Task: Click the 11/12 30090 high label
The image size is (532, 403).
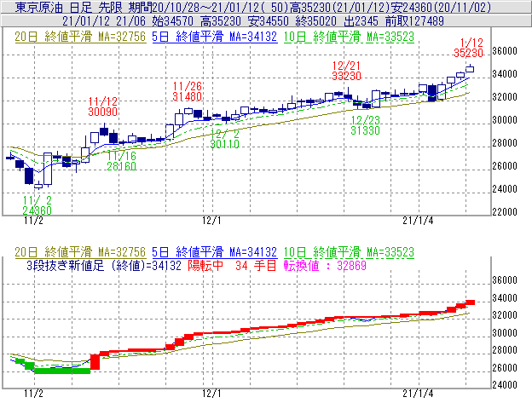Action: tap(103, 107)
